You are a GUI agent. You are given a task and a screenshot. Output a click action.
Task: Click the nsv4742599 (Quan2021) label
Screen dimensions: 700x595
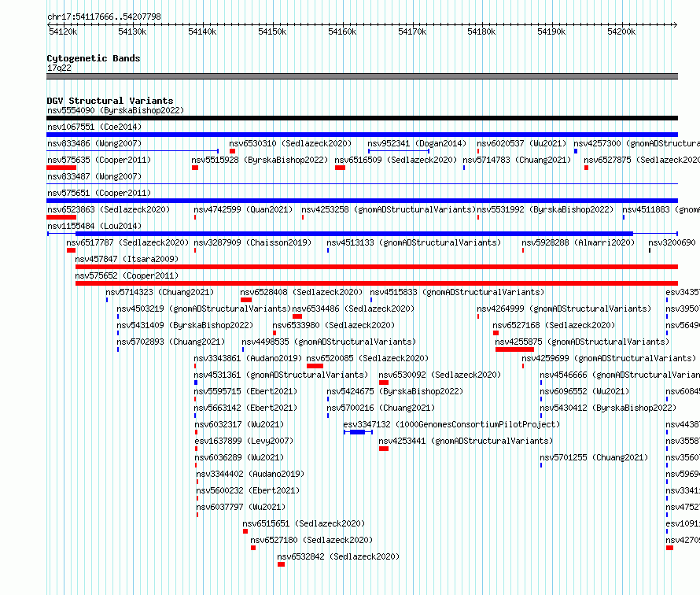click(243, 209)
